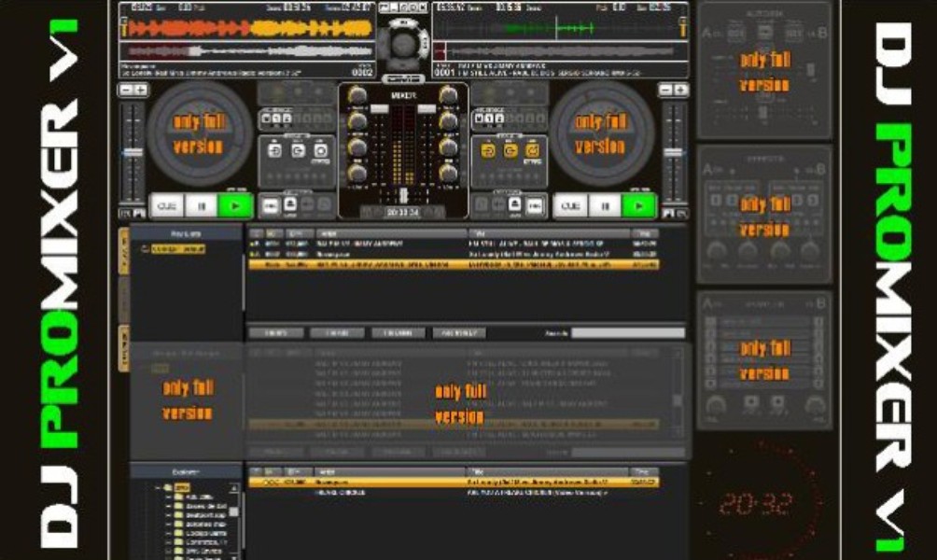Click the eject icon on right deck

click(515, 205)
